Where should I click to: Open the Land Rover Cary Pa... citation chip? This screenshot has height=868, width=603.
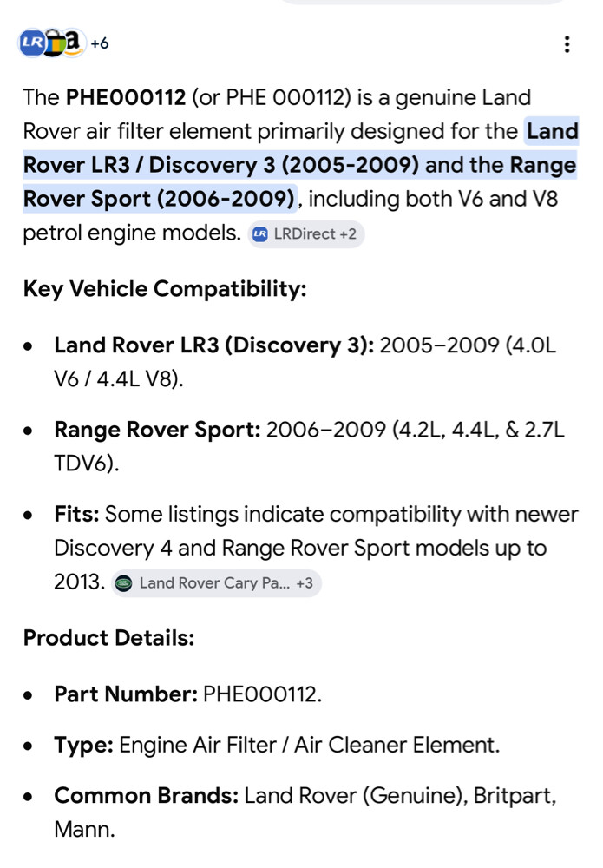click(216, 583)
